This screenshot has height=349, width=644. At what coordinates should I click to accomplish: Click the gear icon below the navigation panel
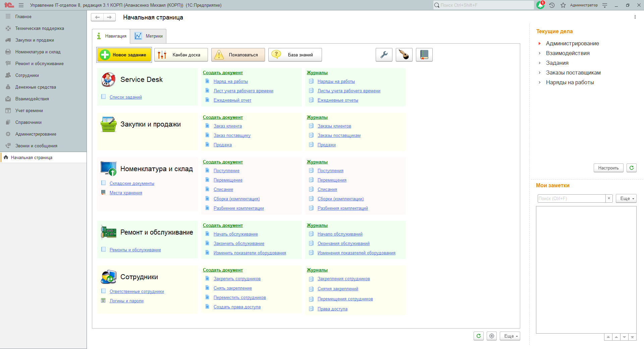pos(492,336)
